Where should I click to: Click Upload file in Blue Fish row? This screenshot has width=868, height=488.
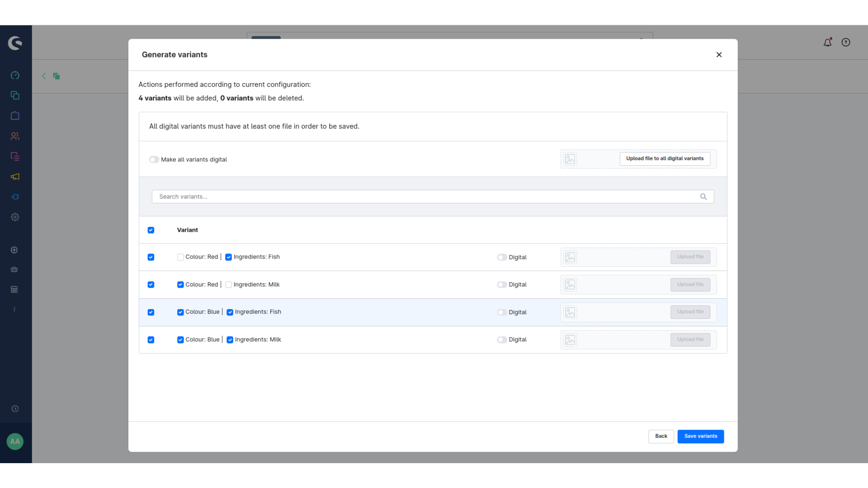(690, 312)
